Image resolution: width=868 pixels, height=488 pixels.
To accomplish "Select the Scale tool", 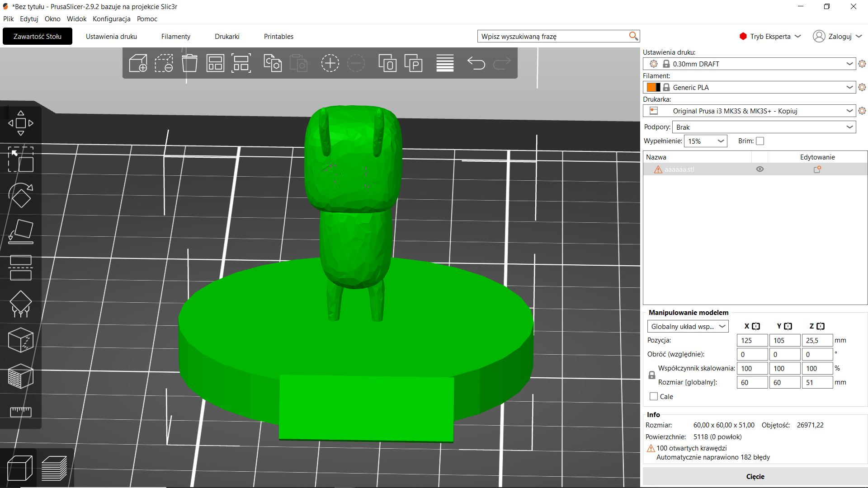I will pos(21,159).
